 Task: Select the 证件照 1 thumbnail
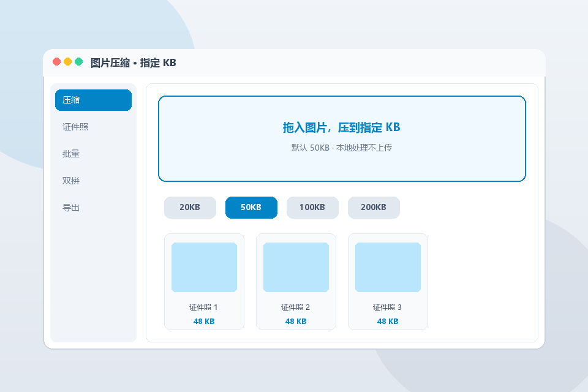pyautogui.click(x=204, y=267)
